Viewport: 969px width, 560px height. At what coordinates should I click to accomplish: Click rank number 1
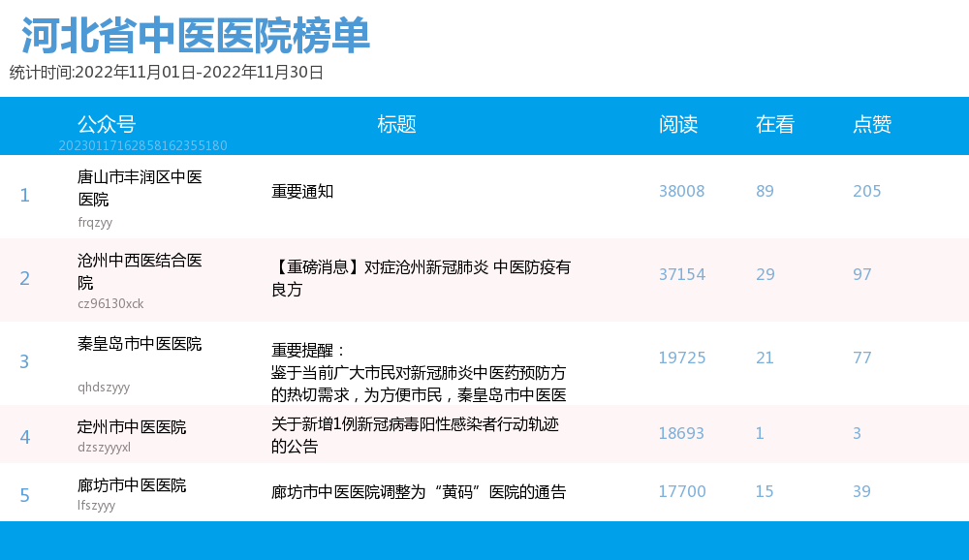pos(25,196)
